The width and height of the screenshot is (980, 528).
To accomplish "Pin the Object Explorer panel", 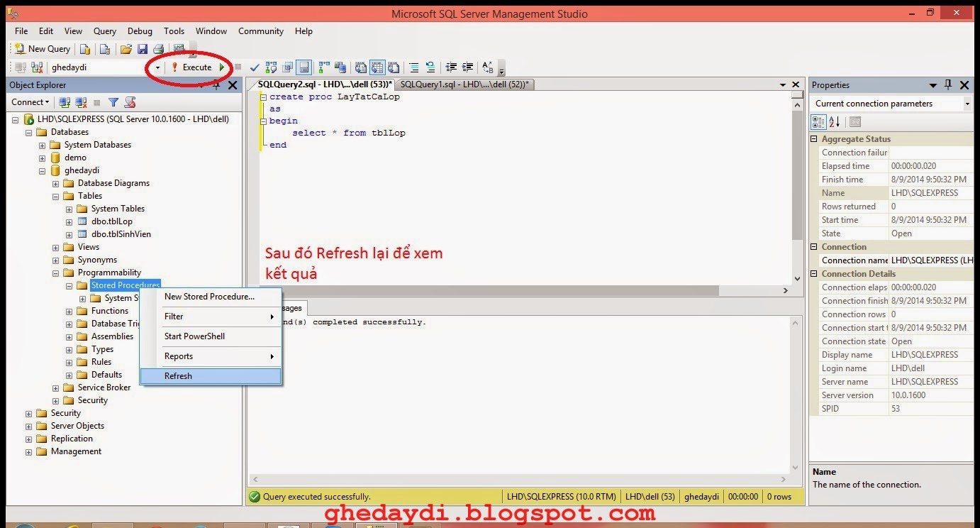I will click(216, 85).
